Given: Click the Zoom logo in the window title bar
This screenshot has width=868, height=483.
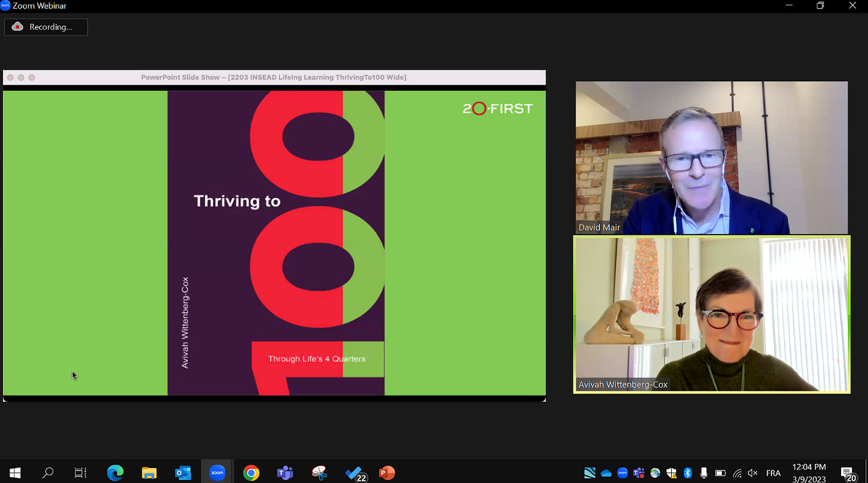Looking at the screenshot, I should 6,6.
